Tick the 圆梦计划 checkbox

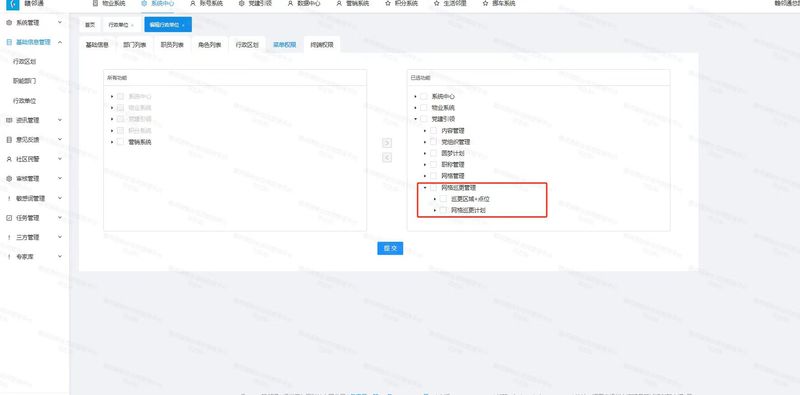coord(434,153)
